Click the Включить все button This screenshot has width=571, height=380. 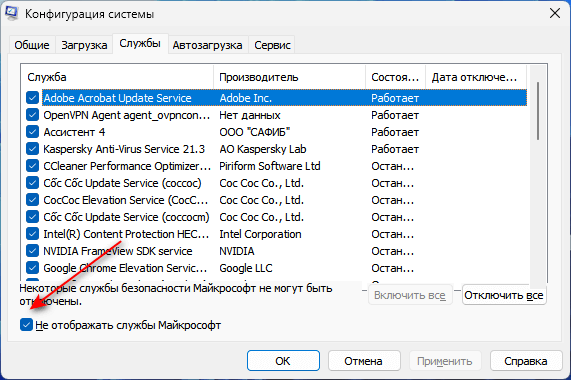coord(410,295)
